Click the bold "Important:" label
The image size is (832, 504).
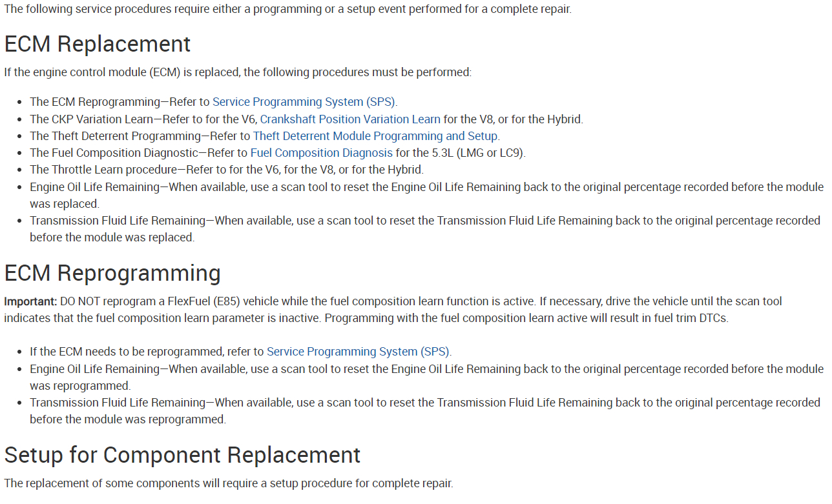coord(31,301)
